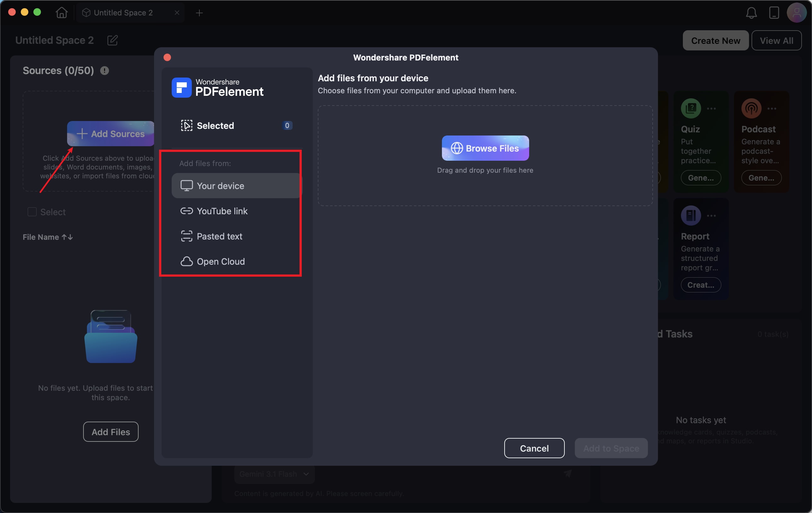Generate a Podcast from the card
The width and height of the screenshot is (812, 513).
tap(761, 178)
